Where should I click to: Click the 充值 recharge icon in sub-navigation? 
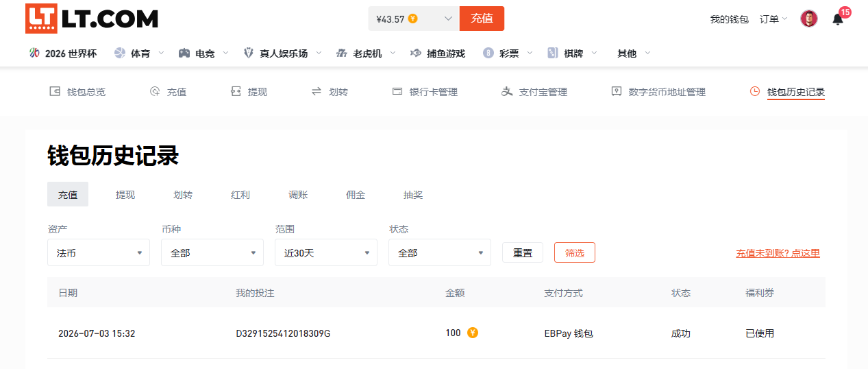pyautogui.click(x=155, y=91)
